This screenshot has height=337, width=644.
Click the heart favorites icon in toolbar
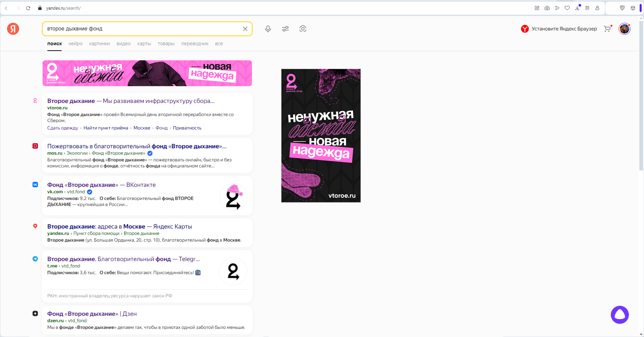coord(567,8)
